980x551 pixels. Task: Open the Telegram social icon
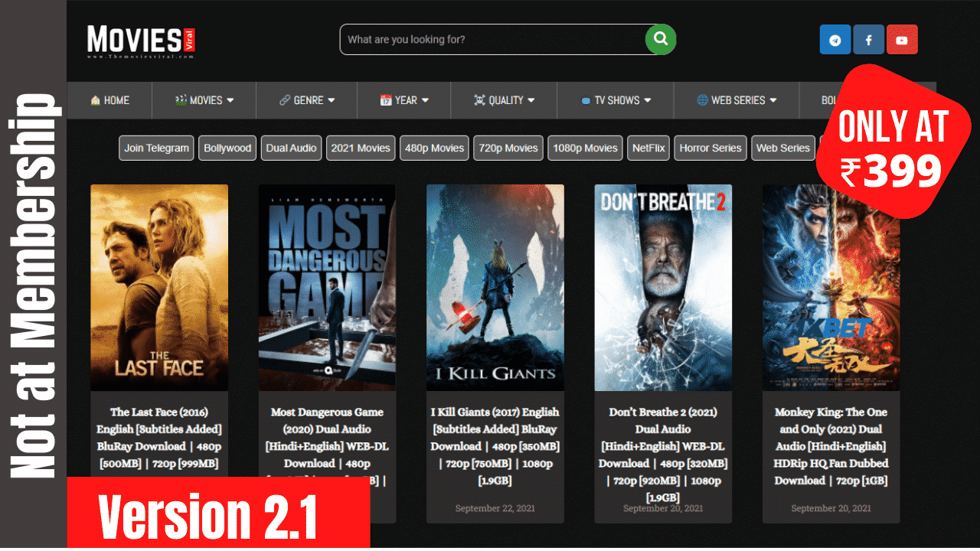835,40
